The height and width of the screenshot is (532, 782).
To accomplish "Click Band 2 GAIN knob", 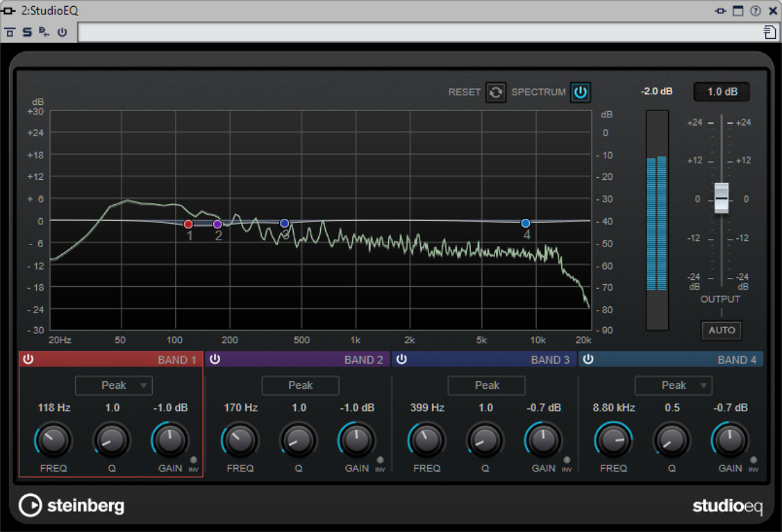I will (356, 440).
